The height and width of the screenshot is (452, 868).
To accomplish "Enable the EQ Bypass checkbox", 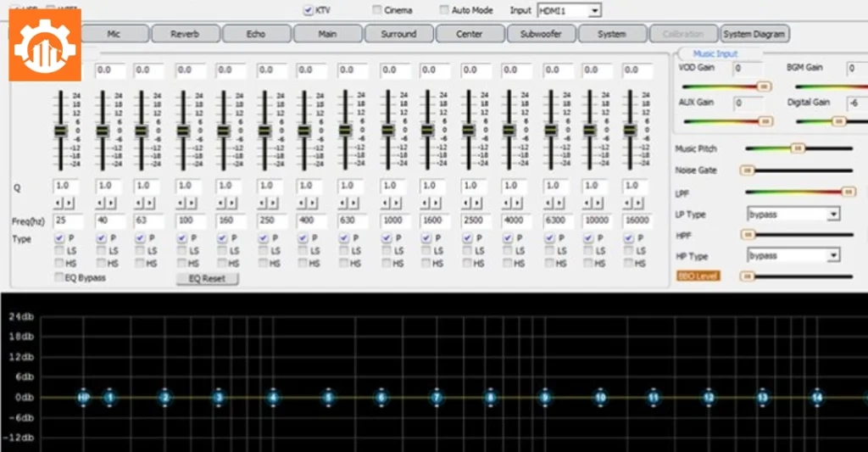I will 58,277.
